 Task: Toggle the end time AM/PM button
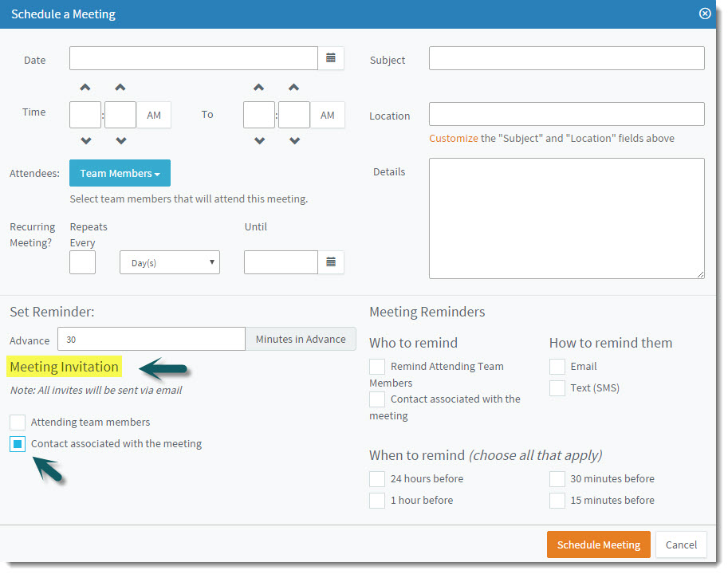click(x=328, y=115)
